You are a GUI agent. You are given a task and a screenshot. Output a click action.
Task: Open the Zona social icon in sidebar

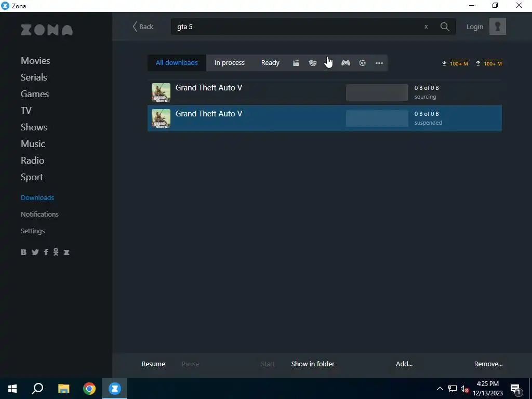tap(66, 252)
